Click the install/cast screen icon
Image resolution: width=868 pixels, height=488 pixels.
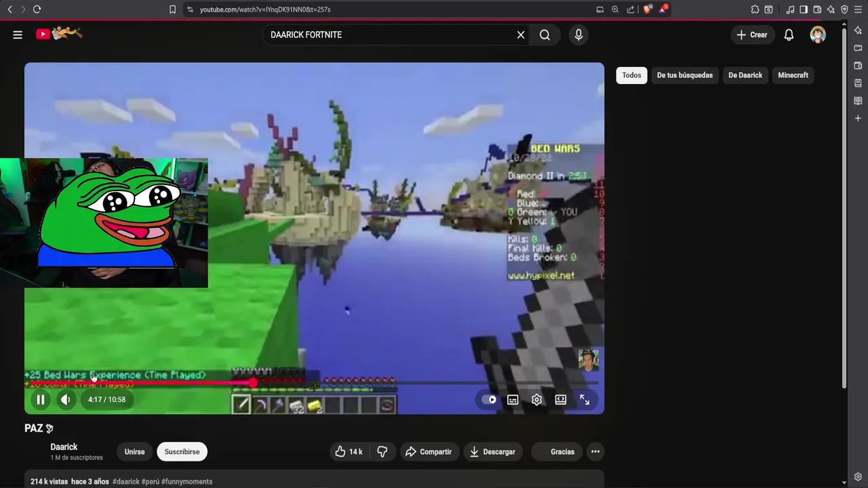point(599,9)
